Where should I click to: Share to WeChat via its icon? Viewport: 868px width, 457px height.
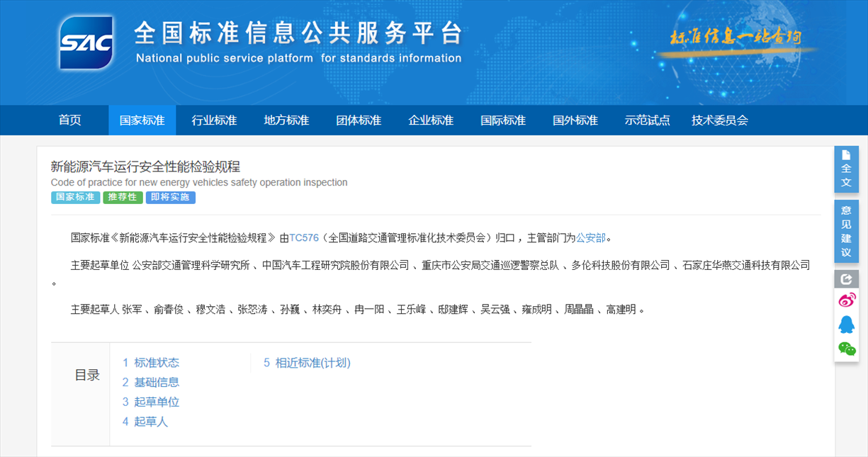(x=847, y=349)
